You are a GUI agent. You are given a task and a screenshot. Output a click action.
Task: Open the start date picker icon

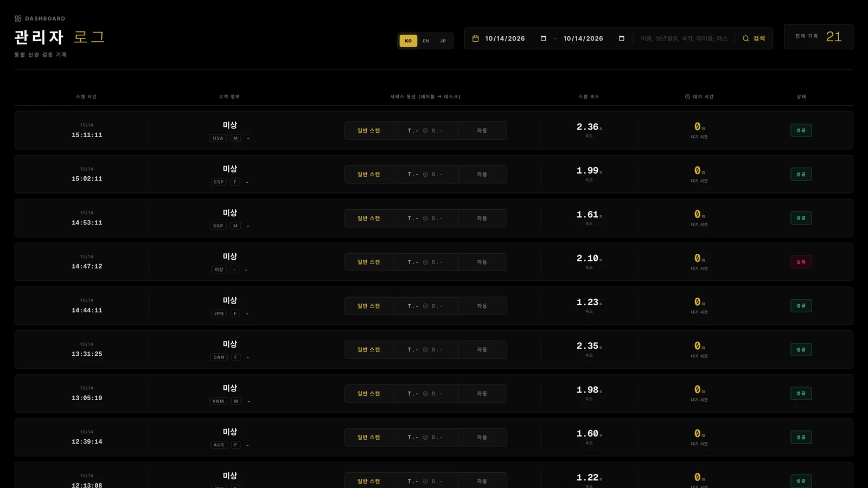click(543, 38)
